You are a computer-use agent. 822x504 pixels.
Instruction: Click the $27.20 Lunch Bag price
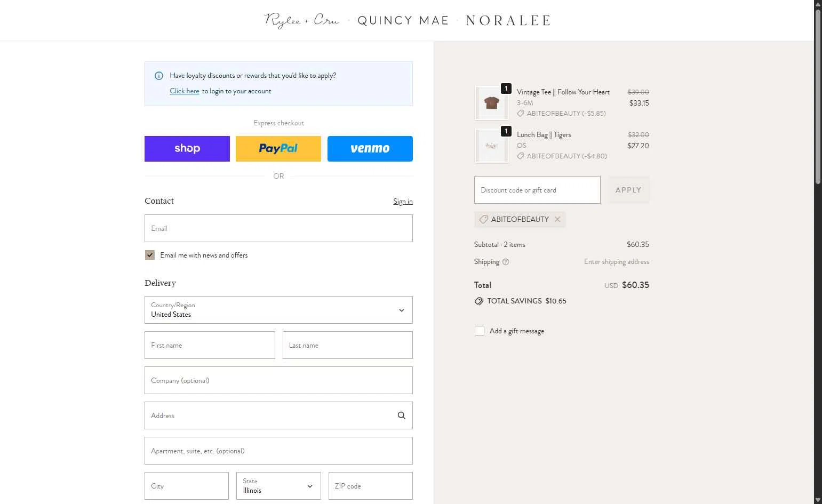point(638,146)
